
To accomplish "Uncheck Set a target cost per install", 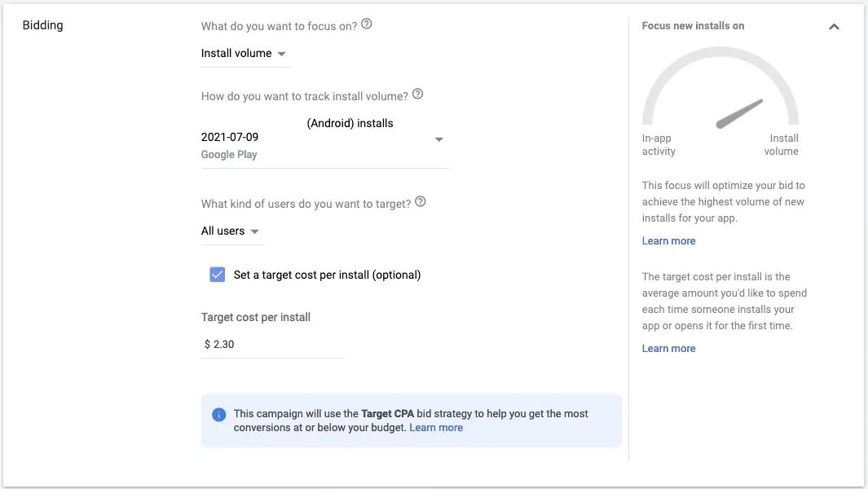I will pyautogui.click(x=218, y=275).
